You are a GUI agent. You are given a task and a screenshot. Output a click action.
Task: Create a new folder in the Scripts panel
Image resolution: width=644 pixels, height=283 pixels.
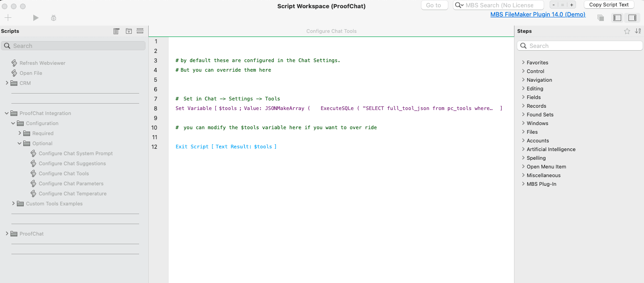pyautogui.click(x=128, y=31)
